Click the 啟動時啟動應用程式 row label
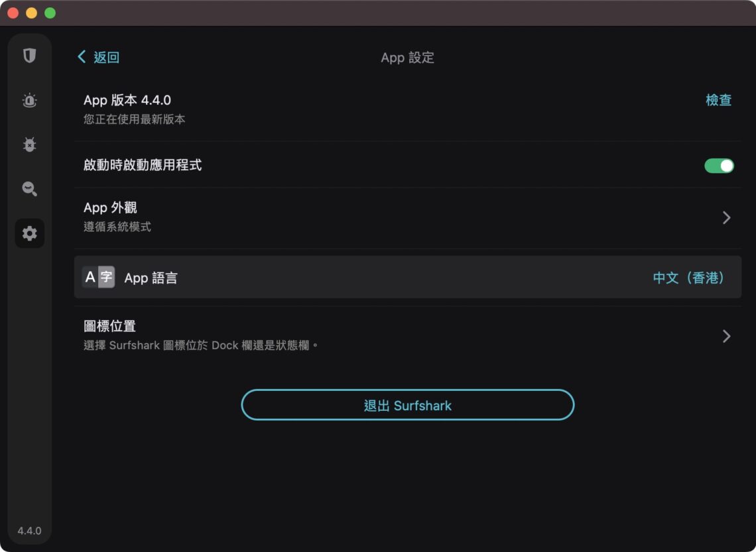The image size is (756, 552). (142, 165)
